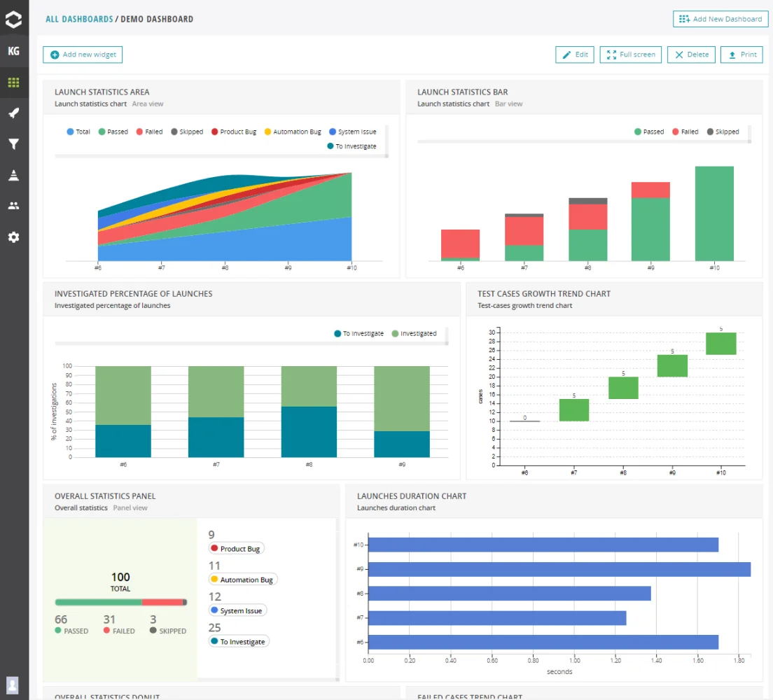
Task: Click Overall Statistics Panel widget title
Action: tap(105, 496)
